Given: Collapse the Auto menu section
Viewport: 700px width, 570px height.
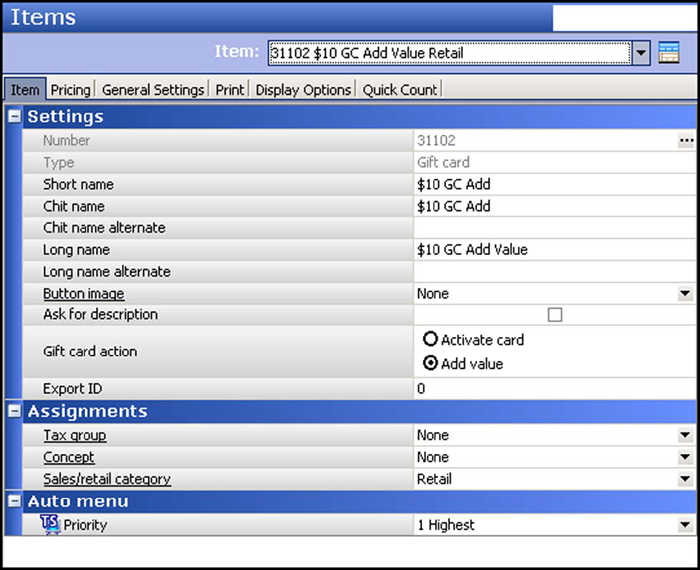Looking at the screenshot, I should [14, 501].
